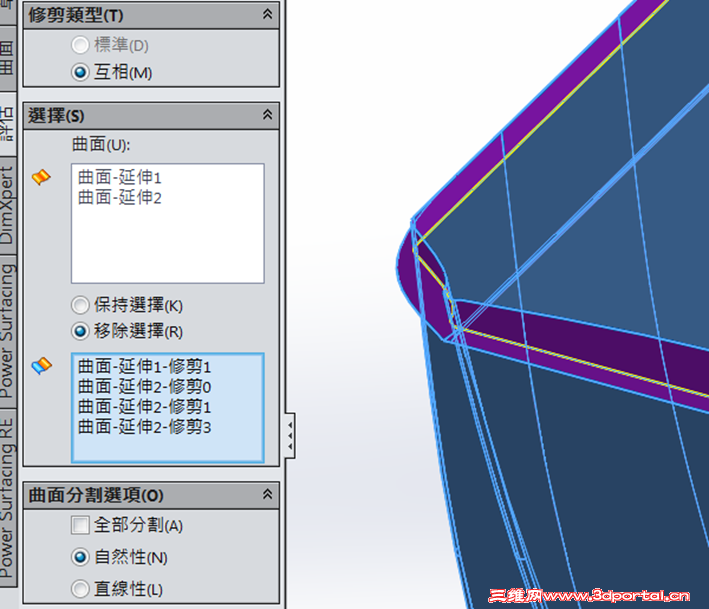709x609 pixels.
Task: Click empty area of 曲面(U) selection box
Action: point(167,246)
